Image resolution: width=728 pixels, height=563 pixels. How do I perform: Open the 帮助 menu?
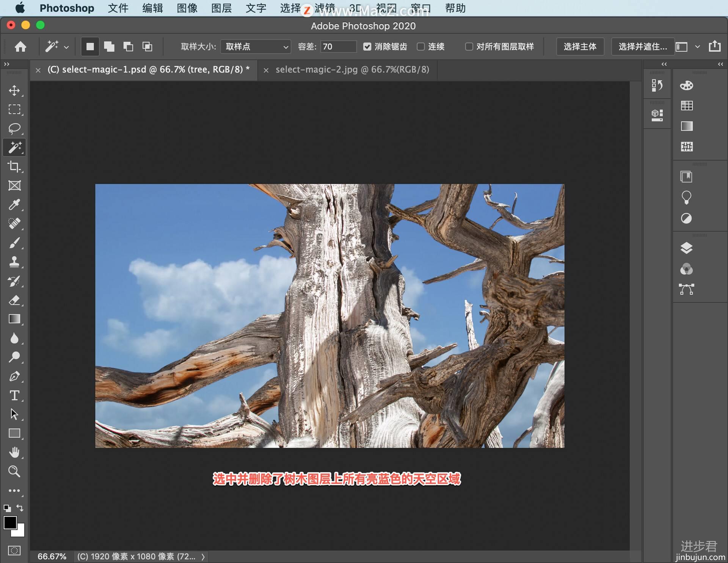point(455,8)
